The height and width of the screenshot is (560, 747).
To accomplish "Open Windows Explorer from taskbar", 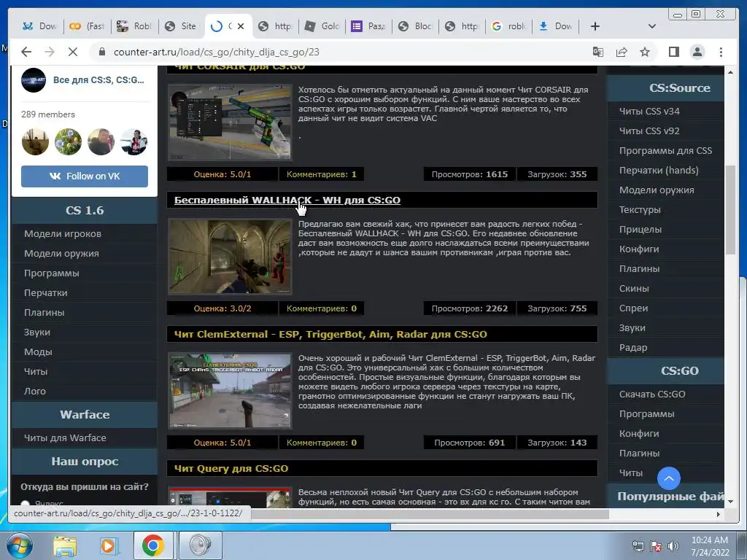I will click(64, 545).
